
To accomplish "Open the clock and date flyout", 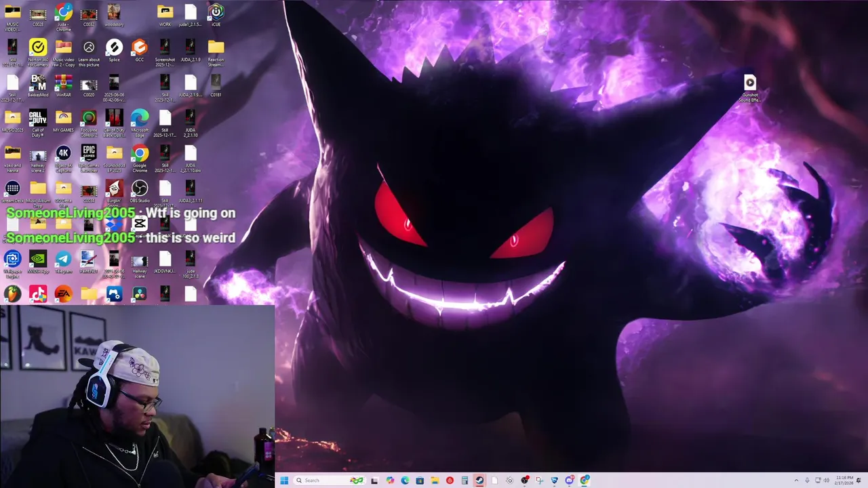I will click(845, 481).
